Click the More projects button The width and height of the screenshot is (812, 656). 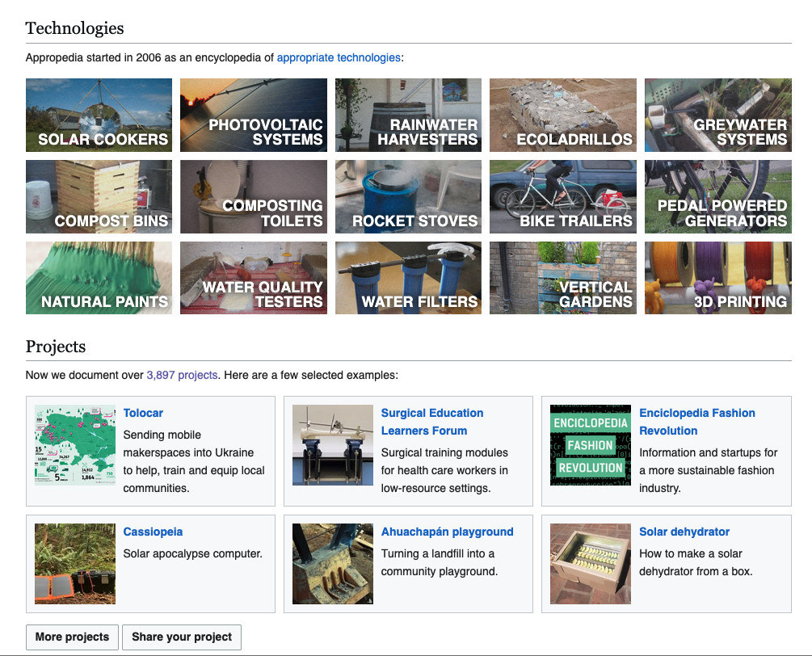tap(72, 637)
